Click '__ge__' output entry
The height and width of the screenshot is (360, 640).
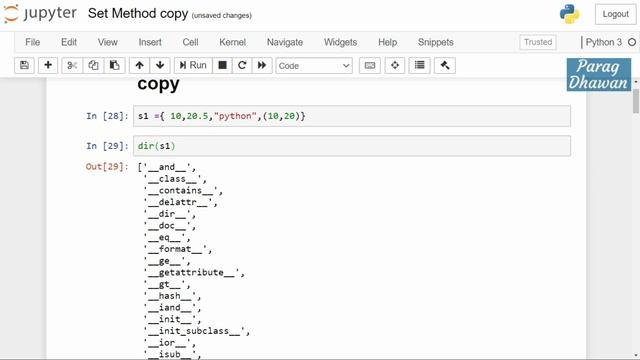coord(164,260)
